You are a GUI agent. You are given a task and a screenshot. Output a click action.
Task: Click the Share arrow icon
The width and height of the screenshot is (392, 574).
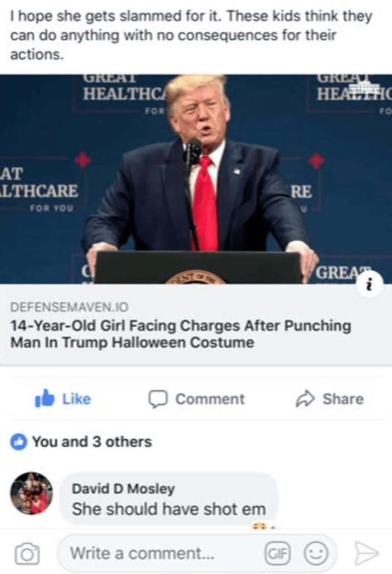[305, 399]
